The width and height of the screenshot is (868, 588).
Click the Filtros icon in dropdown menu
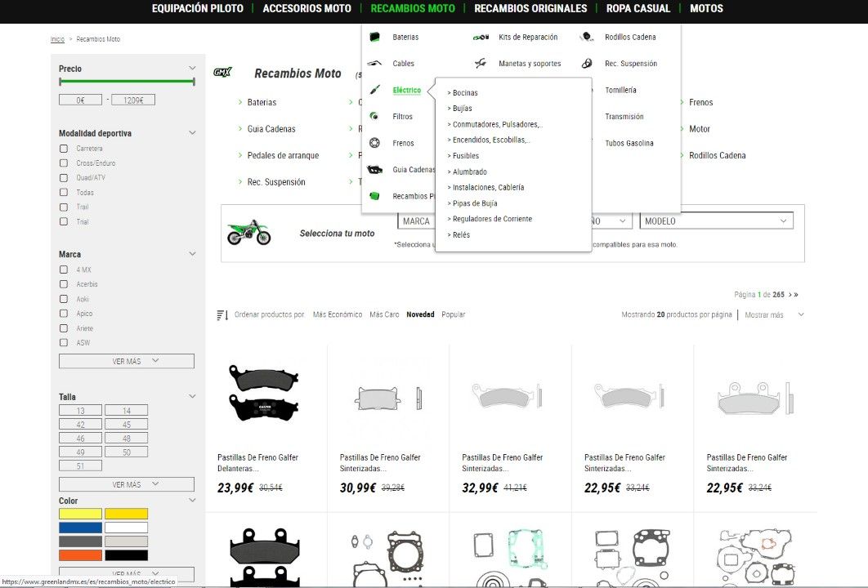(x=375, y=116)
